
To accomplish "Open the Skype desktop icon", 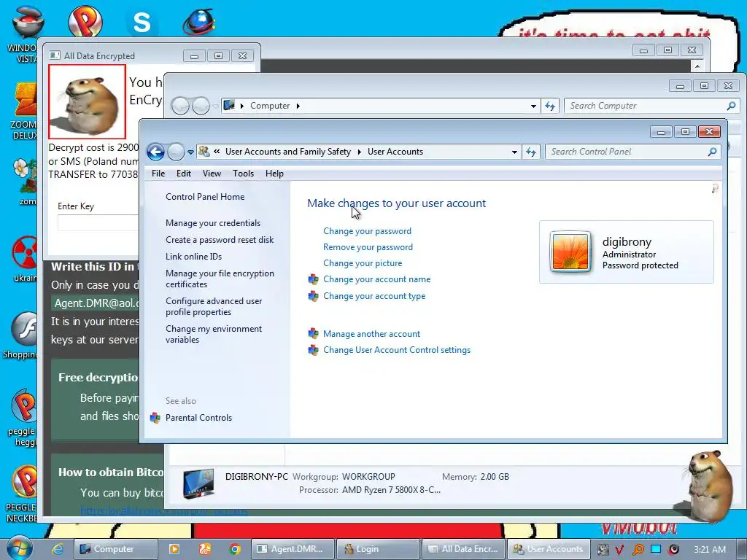I will coord(142,23).
